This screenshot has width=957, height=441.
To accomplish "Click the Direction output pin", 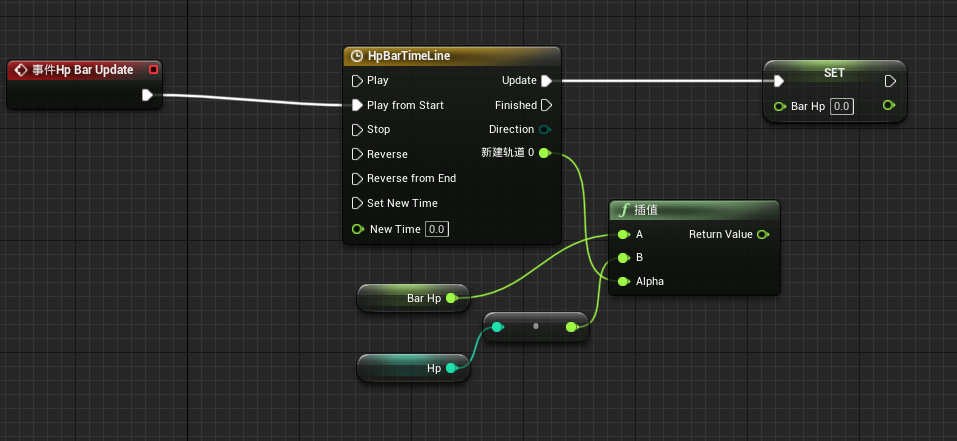I will pyautogui.click(x=545, y=130).
